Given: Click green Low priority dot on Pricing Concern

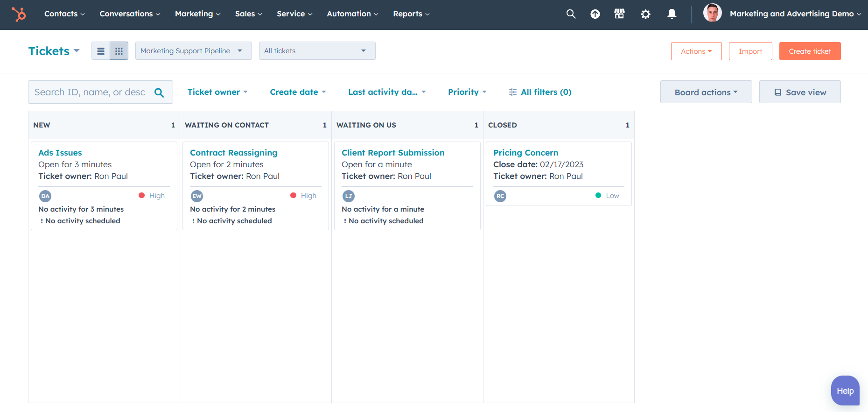Looking at the screenshot, I should tap(598, 195).
